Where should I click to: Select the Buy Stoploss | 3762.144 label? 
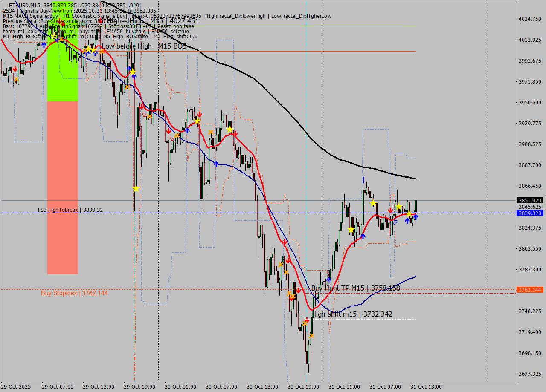pos(74,293)
